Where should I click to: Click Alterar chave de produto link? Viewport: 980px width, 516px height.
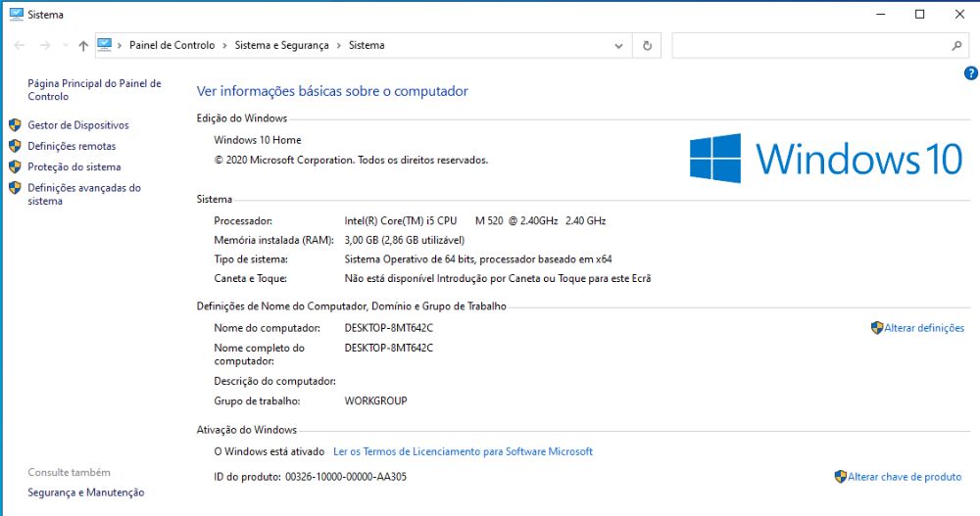pos(905,477)
